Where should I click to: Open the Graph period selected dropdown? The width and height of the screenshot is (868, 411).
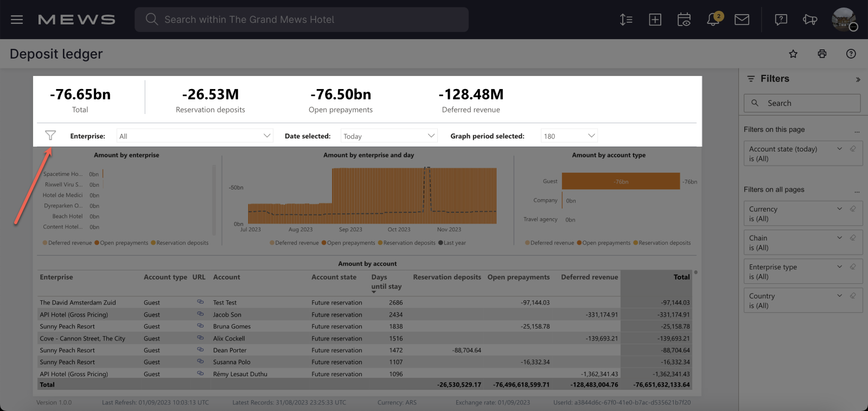569,136
